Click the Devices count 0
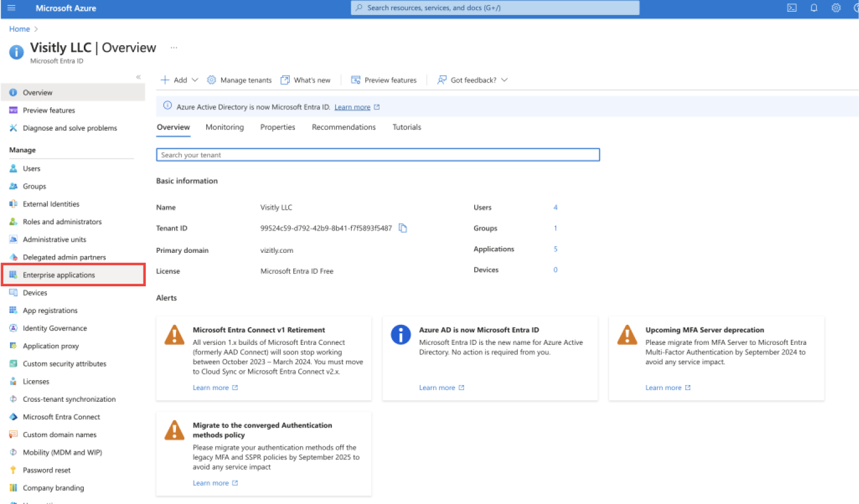 pyautogui.click(x=555, y=270)
